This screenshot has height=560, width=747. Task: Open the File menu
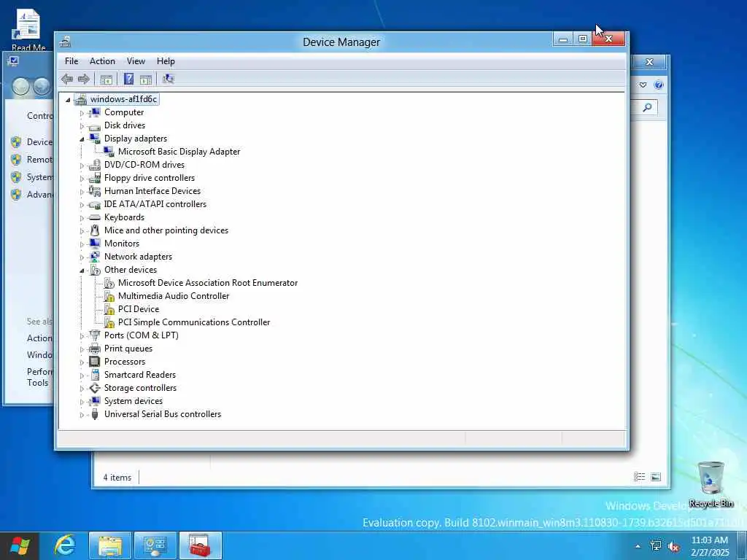click(x=71, y=61)
